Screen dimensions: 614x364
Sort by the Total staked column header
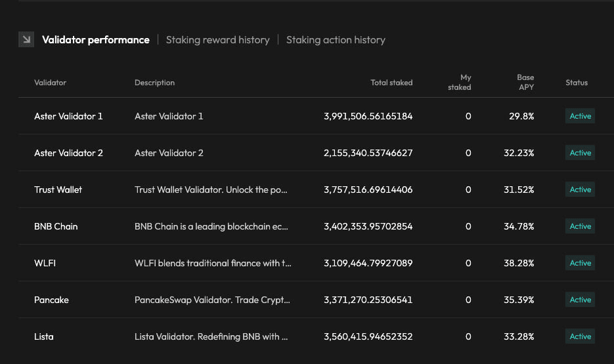[391, 83]
